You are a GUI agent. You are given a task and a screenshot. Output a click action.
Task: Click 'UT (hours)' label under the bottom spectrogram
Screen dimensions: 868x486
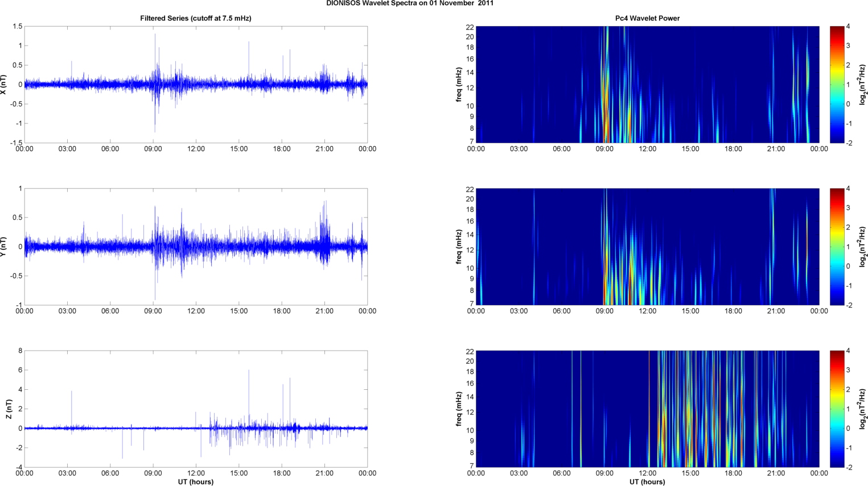tap(647, 482)
